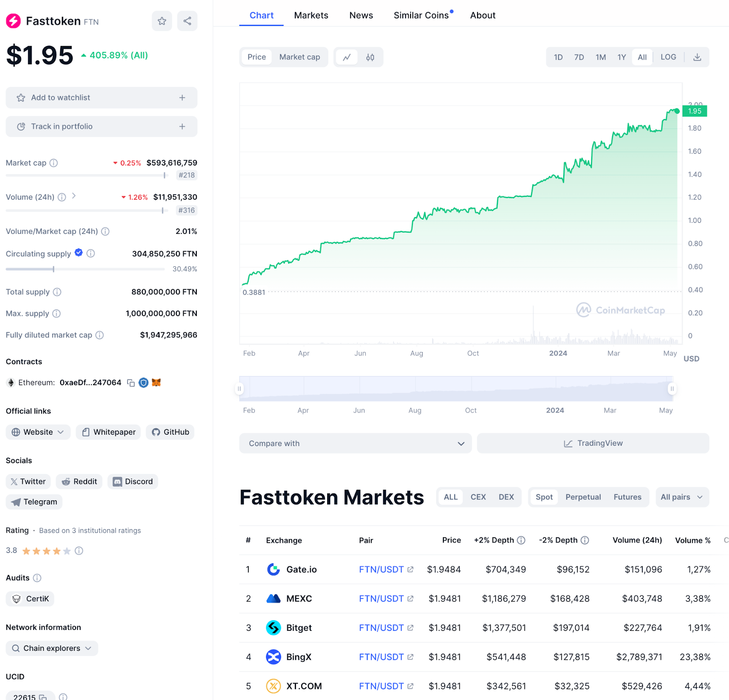729x700 pixels.
Task: Toggle chart to Price mode
Action: point(257,57)
